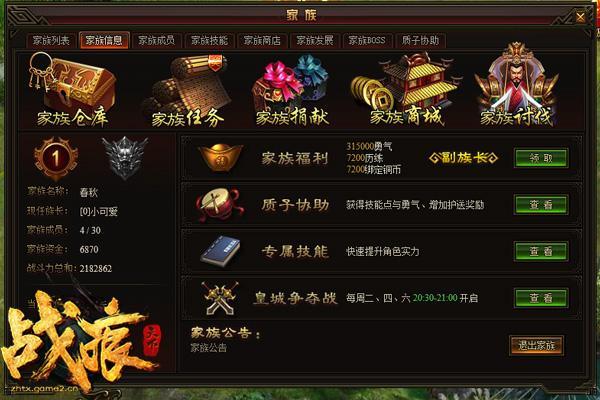The height and width of the screenshot is (400, 600).
Task: Claim family welfare with 领取 button
Action: 541,158
